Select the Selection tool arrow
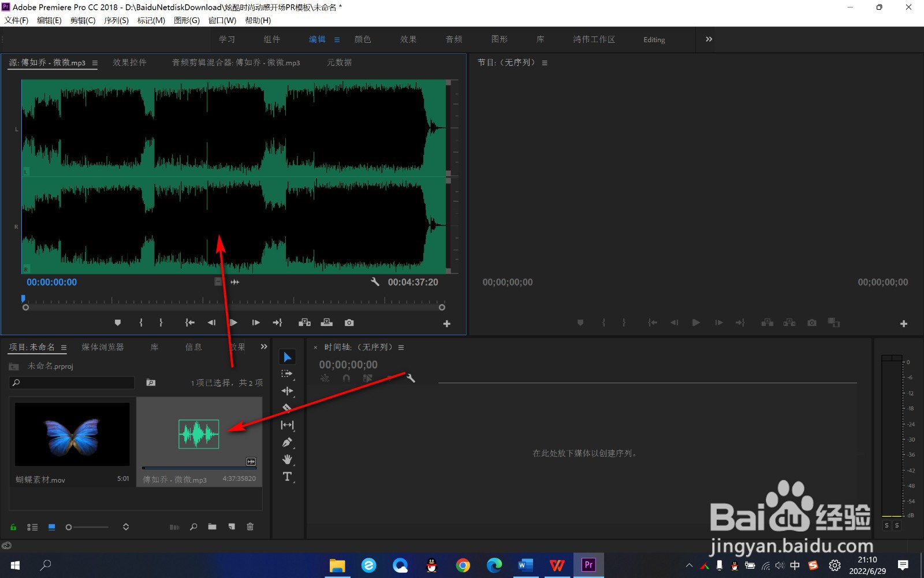This screenshot has height=578, width=924. [x=287, y=357]
